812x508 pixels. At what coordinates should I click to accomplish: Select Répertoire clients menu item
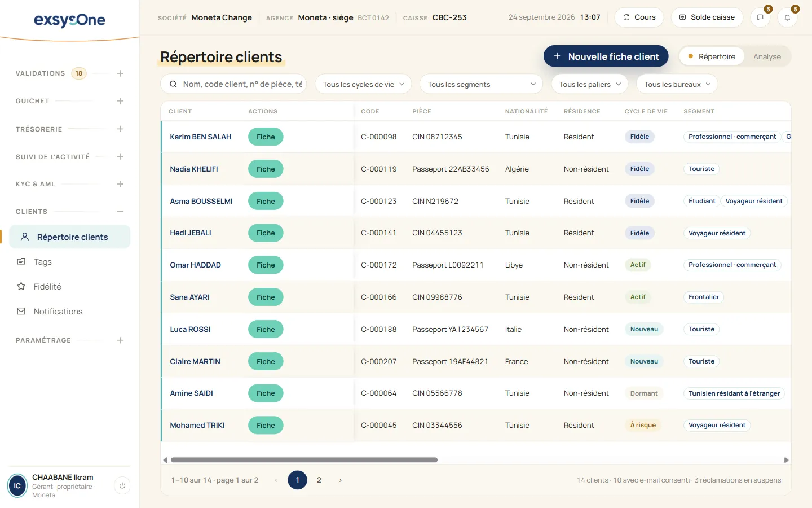point(69,237)
